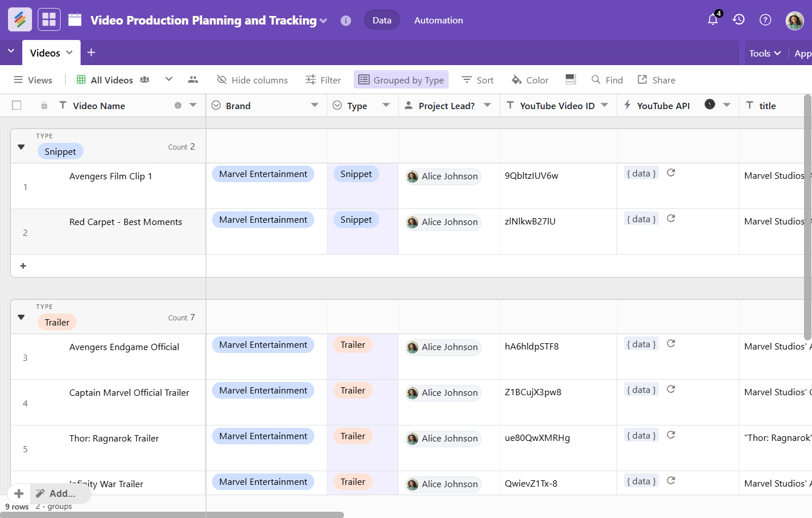Open the workspace grid icon

49,20
